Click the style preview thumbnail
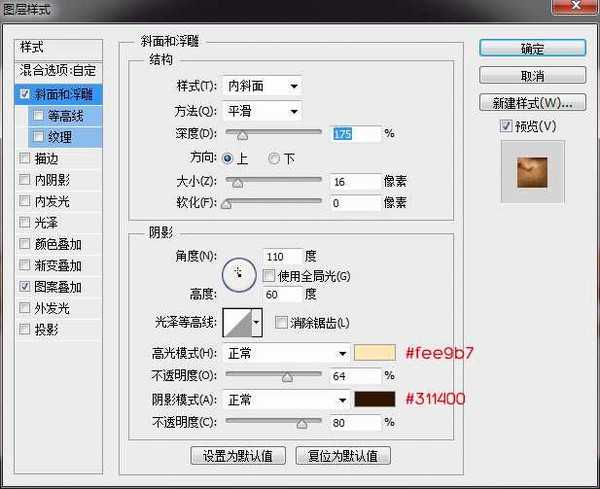 pos(533,172)
